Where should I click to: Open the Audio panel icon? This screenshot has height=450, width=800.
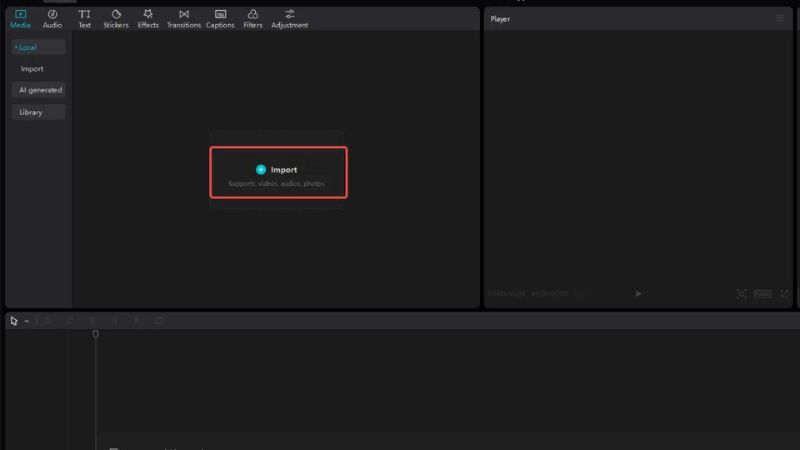(52, 14)
